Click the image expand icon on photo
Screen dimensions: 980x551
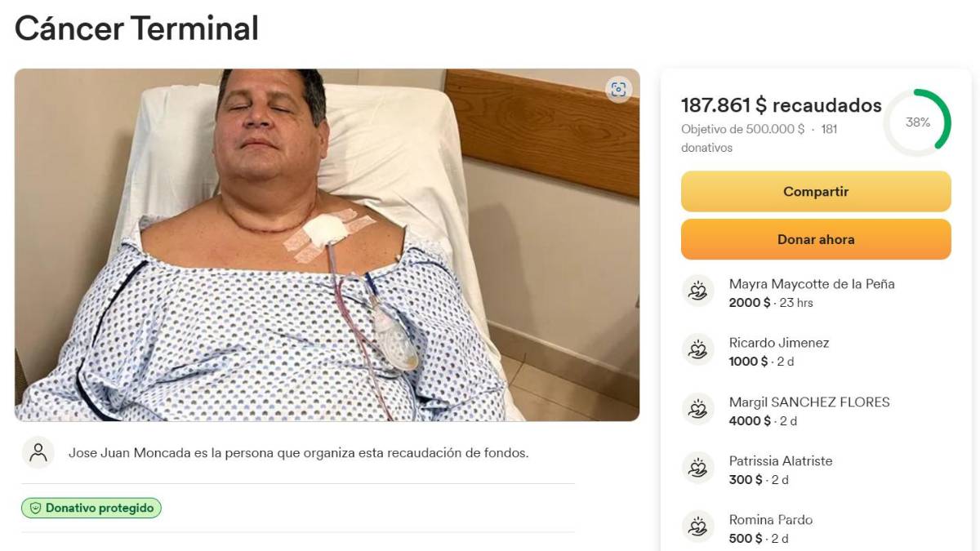618,90
